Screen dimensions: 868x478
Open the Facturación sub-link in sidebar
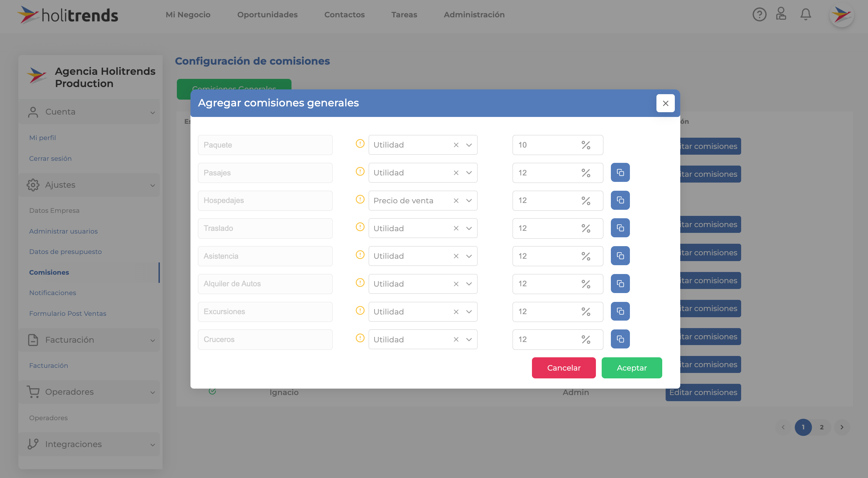point(49,365)
